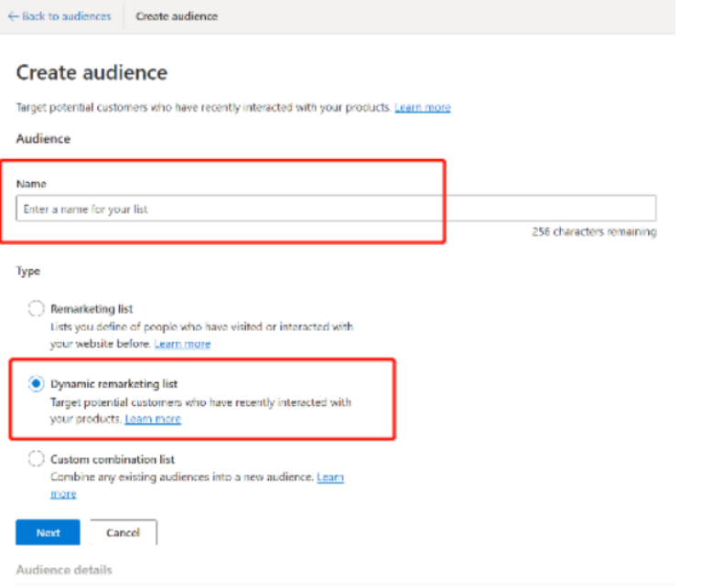Click the Dynamic remarketing list option label
This screenshot has height=588, width=712.
(x=120, y=384)
